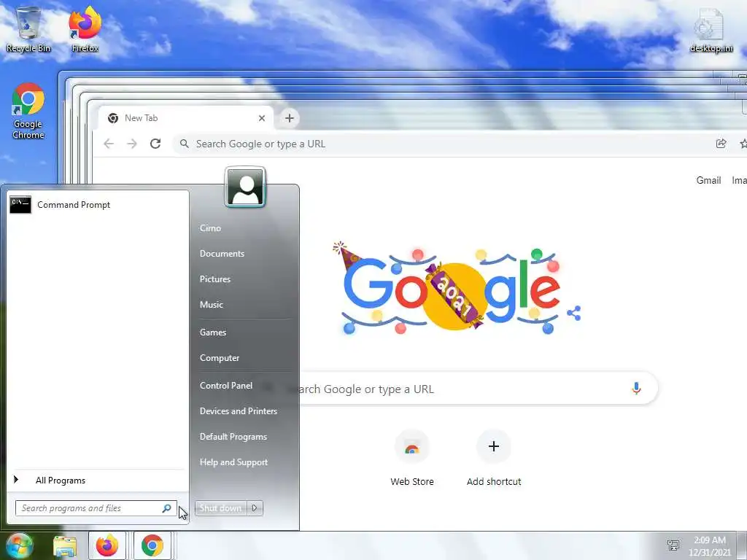
Task: Open Help and Support
Action: pyautogui.click(x=234, y=462)
